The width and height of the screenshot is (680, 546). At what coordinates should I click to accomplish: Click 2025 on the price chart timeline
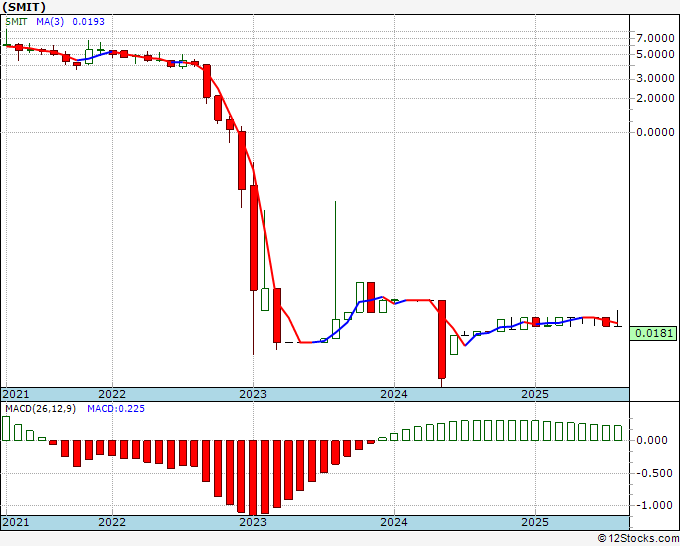coord(535,394)
